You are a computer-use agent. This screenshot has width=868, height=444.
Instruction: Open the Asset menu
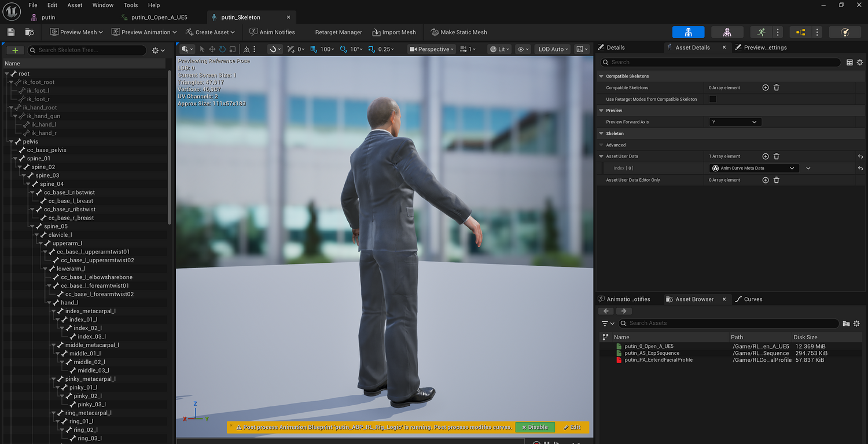click(x=75, y=5)
